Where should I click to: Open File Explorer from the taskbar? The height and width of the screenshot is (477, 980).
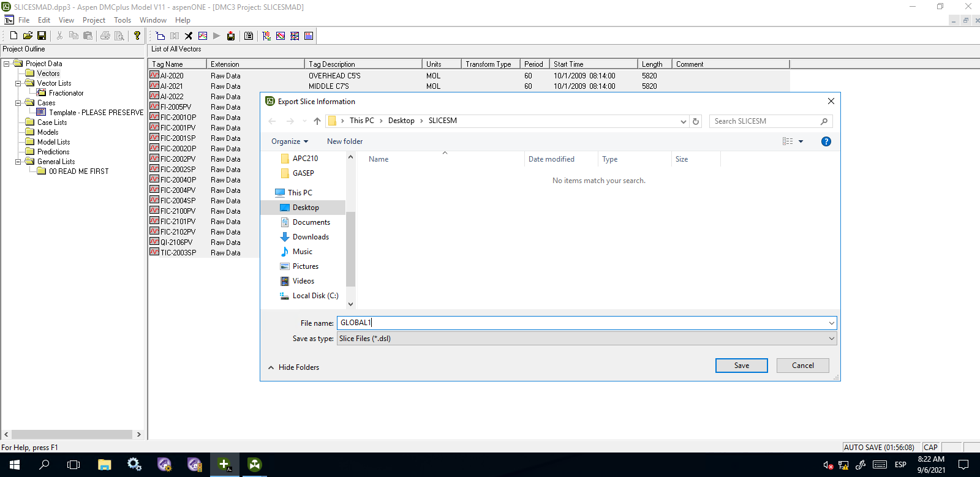pos(104,465)
